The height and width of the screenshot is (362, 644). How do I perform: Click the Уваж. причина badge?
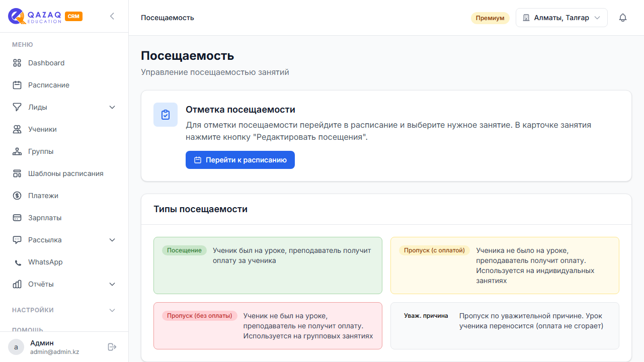click(426, 316)
